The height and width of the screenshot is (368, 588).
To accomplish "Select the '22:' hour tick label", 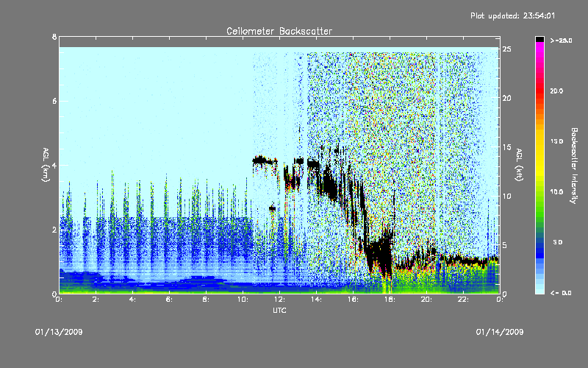I will click(464, 300).
